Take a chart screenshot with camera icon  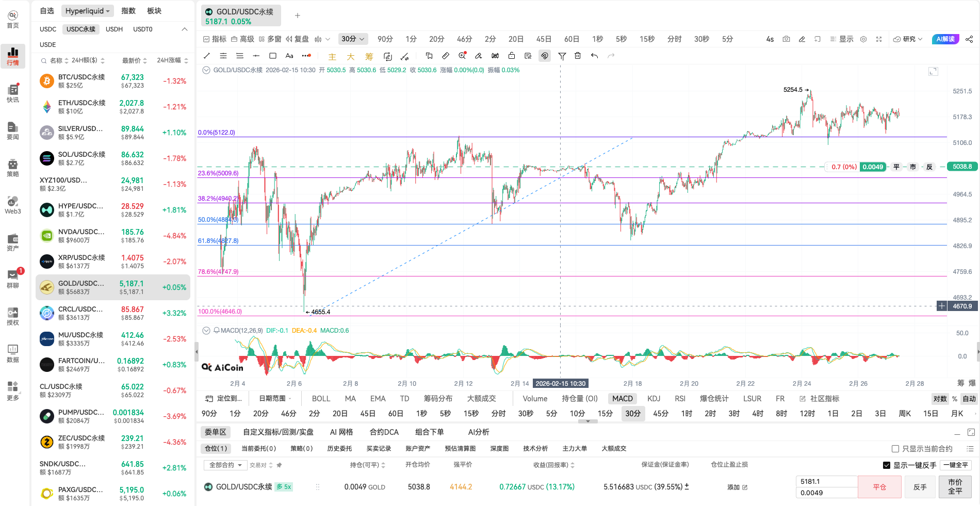tap(786, 39)
